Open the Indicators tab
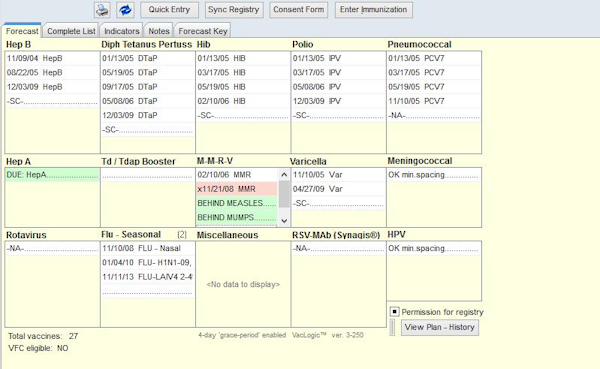 click(x=122, y=31)
